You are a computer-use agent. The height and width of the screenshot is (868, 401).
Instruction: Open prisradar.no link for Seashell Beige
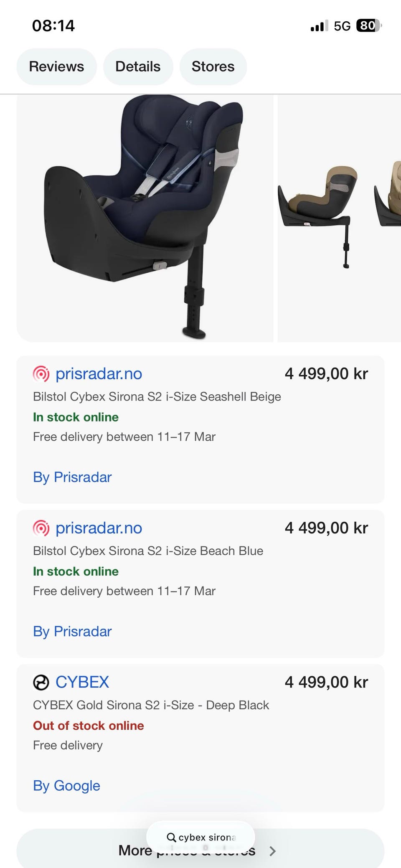[x=99, y=374]
